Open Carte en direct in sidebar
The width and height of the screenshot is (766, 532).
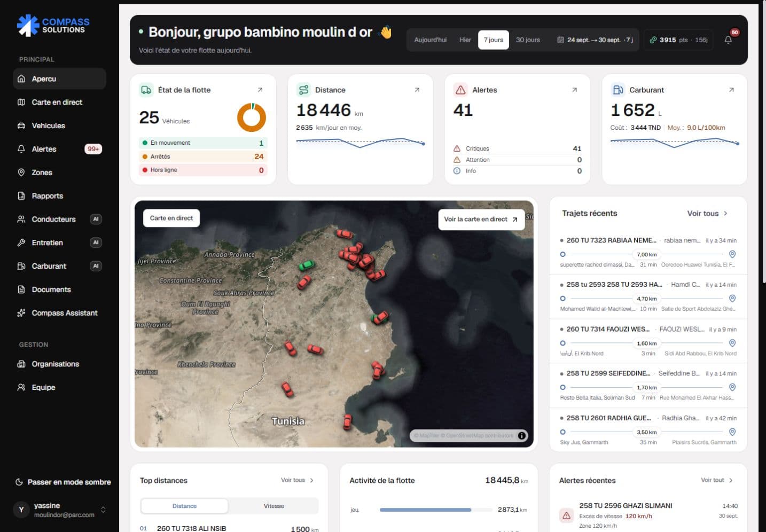pyautogui.click(x=59, y=102)
